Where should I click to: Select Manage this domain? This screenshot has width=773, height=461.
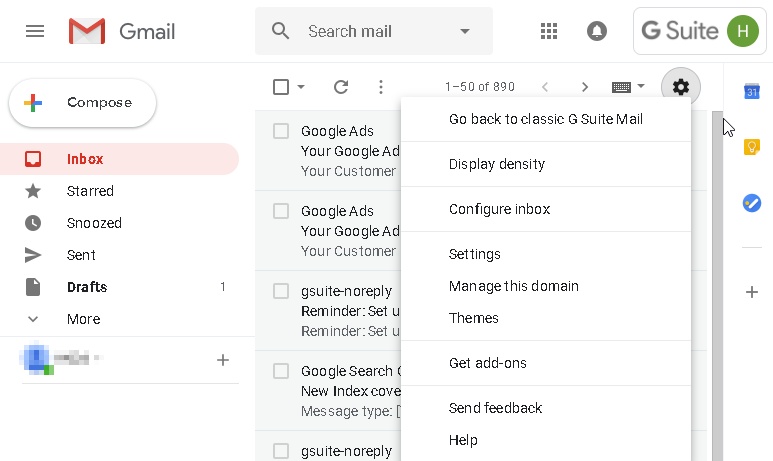pyautogui.click(x=546, y=286)
